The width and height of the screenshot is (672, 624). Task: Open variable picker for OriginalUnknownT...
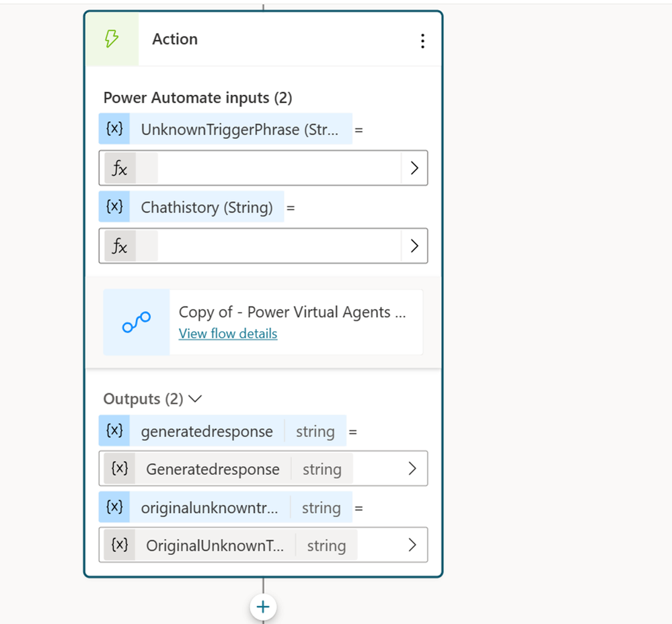[x=412, y=545]
